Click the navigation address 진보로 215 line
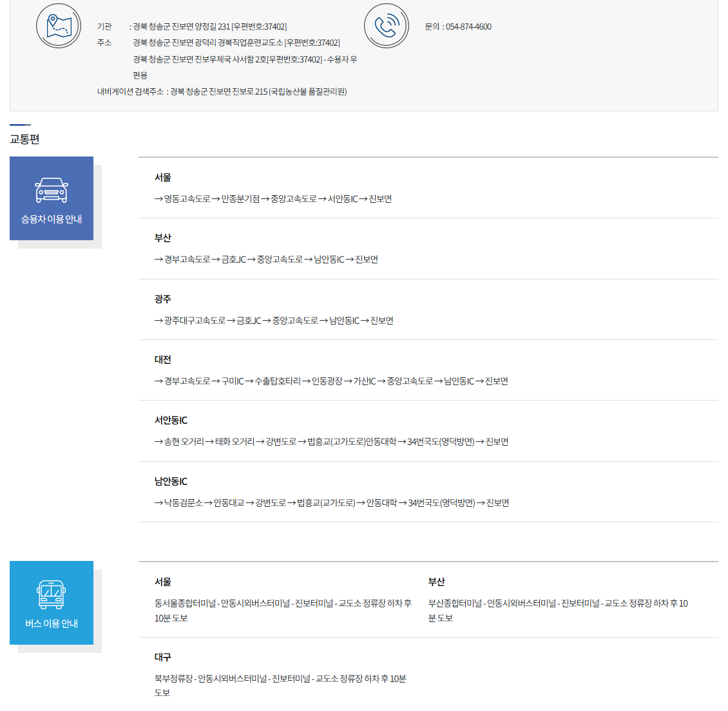The height and width of the screenshot is (711, 728). (x=222, y=91)
